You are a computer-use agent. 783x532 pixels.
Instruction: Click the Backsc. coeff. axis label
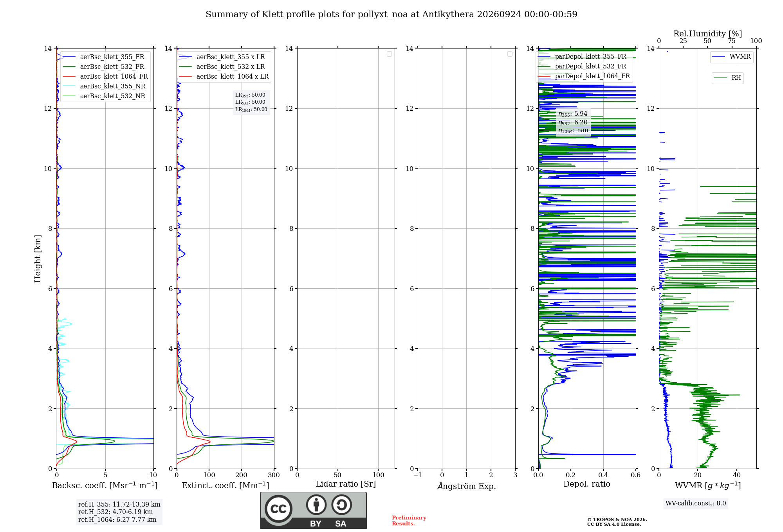[105, 485]
